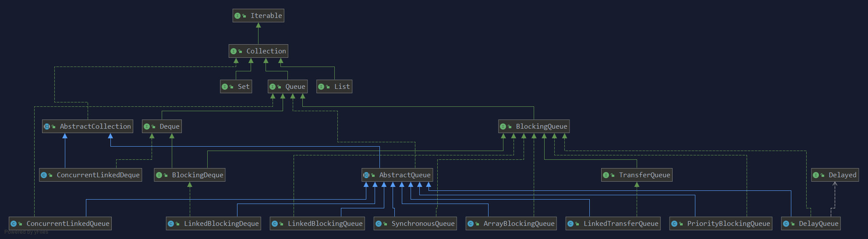Click the interface icon on the Iterable node
Image resolution: width=868 pixels, height=239 pixels.
click(x=237, y=16)
